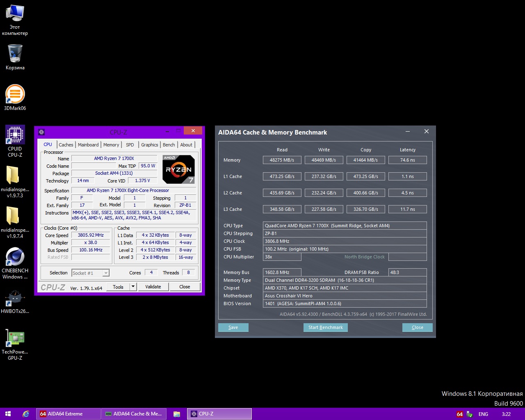Screen dimensions: 525x420
Task: Switch to the SPD tab
Action: coord(130,145)
